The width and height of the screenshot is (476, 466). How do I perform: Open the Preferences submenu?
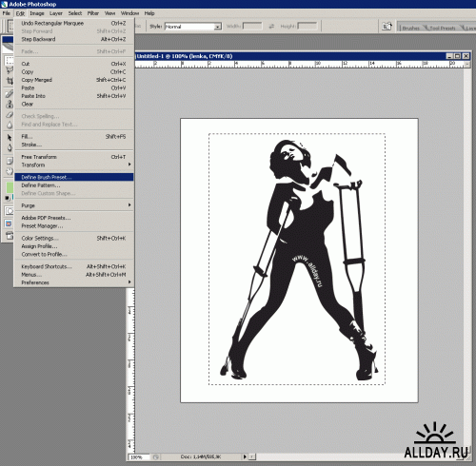[x=73, y=282]
